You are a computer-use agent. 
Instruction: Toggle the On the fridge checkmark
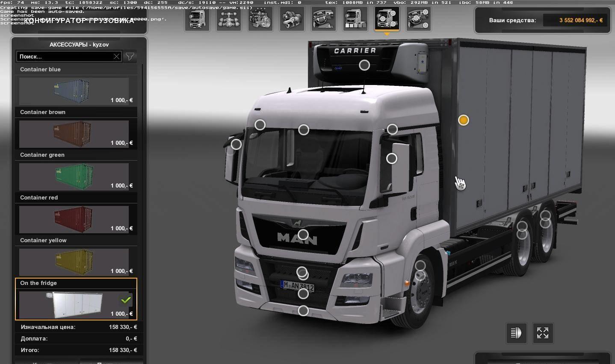click(126, 300)
